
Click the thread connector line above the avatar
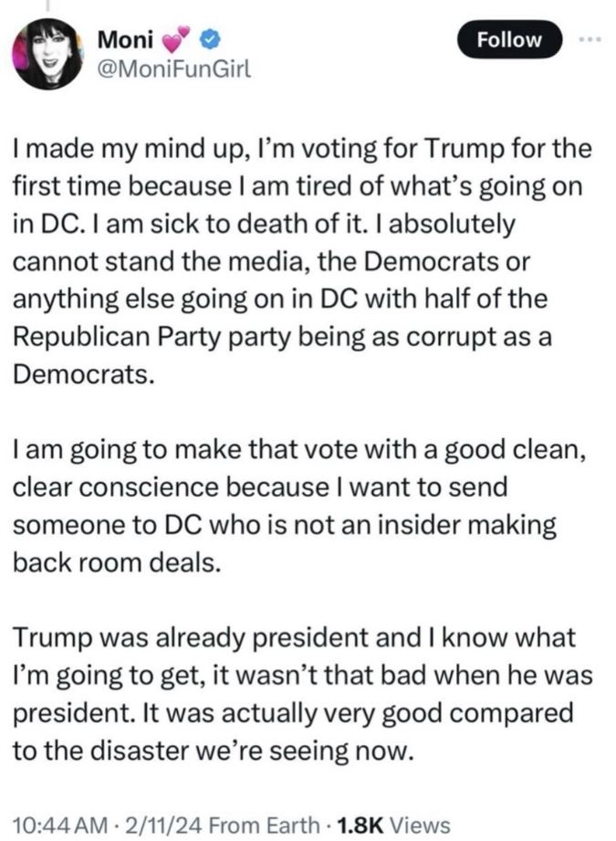click(47, 5)
